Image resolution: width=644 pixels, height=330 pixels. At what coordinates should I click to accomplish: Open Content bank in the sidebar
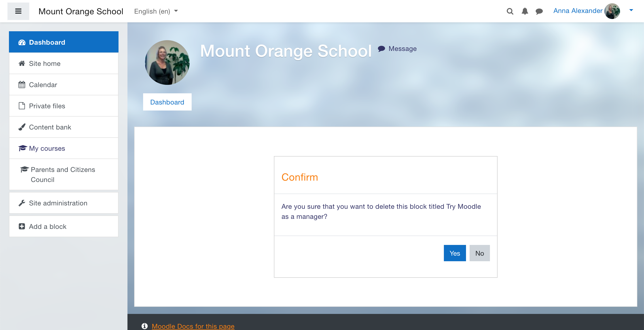(x=64, y=127)
